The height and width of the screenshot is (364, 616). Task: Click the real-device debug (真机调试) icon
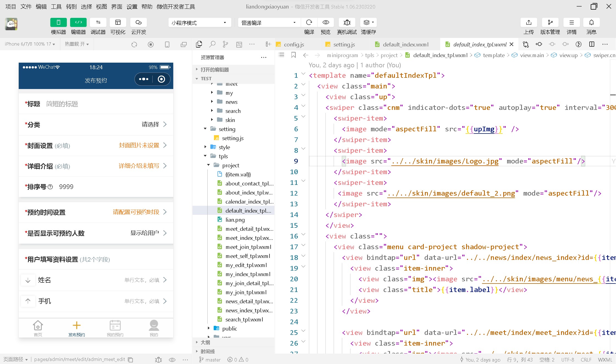[x=347, y=23]
